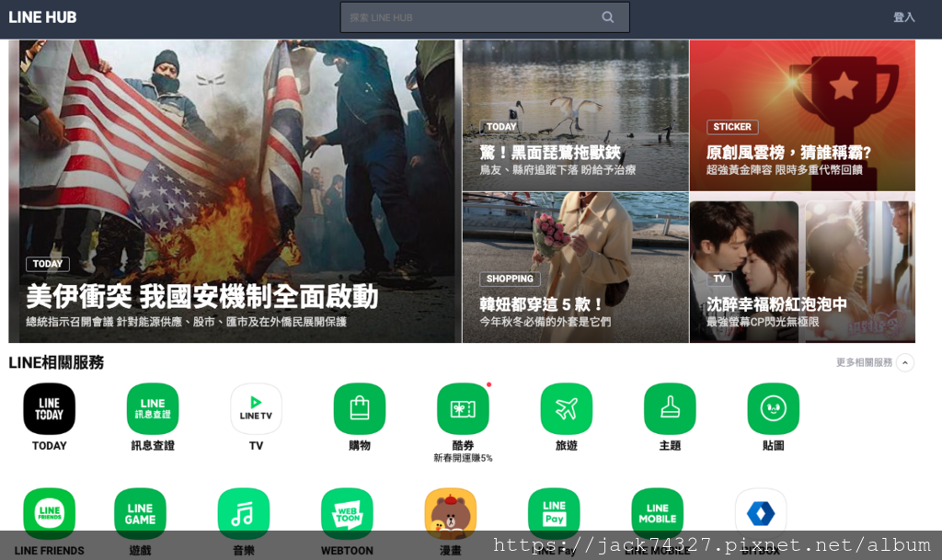Click the search magnifier icon
942x560 pixels.
608,17
